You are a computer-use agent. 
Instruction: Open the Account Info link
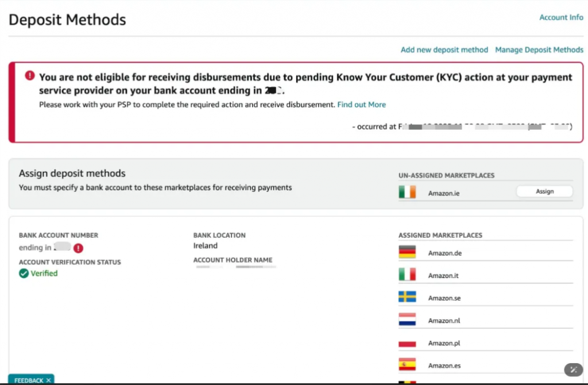click(x=561, y=17)
